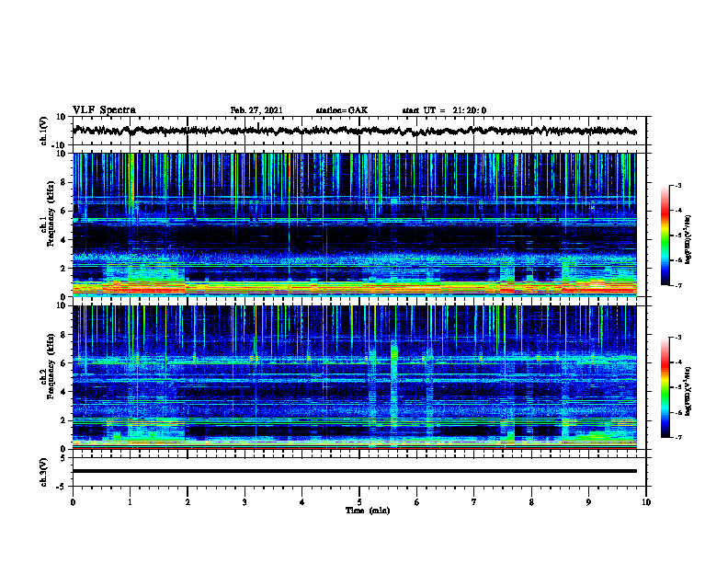Click the "6" kHz tick on ch.1 frequency axis
Screen dimensions: 728x563
[63, 212]
